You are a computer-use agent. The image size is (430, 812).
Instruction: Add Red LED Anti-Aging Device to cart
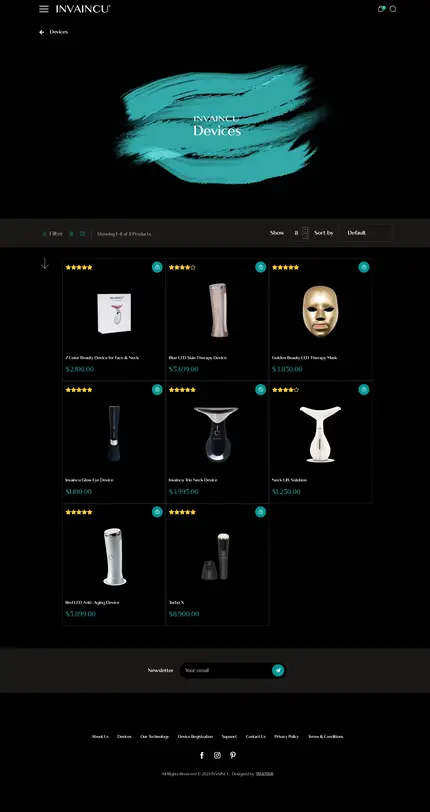(x=157, y=512)
